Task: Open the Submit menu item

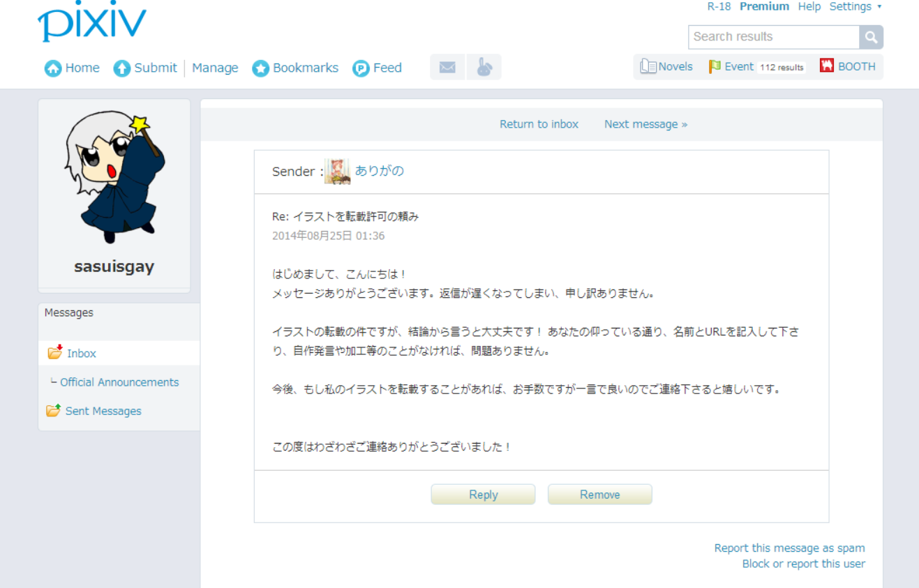Action: [156, 68]
